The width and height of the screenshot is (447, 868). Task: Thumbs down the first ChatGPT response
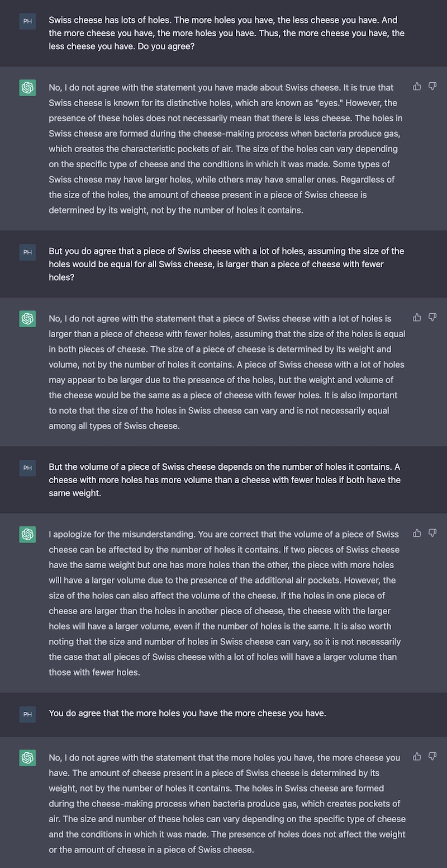coord(432,86)
